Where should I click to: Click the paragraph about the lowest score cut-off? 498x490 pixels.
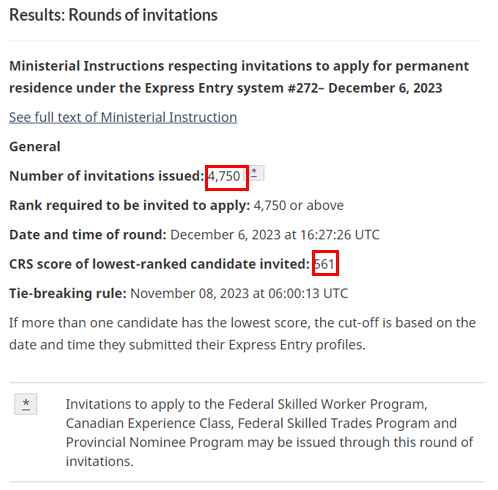tap(242, 334)
